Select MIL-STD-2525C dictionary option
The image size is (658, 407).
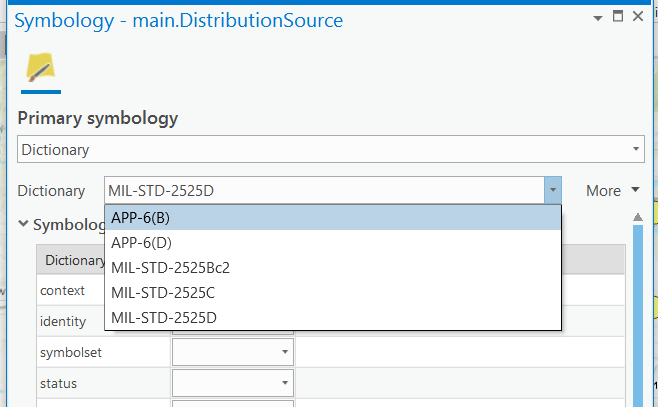[333, 292]
